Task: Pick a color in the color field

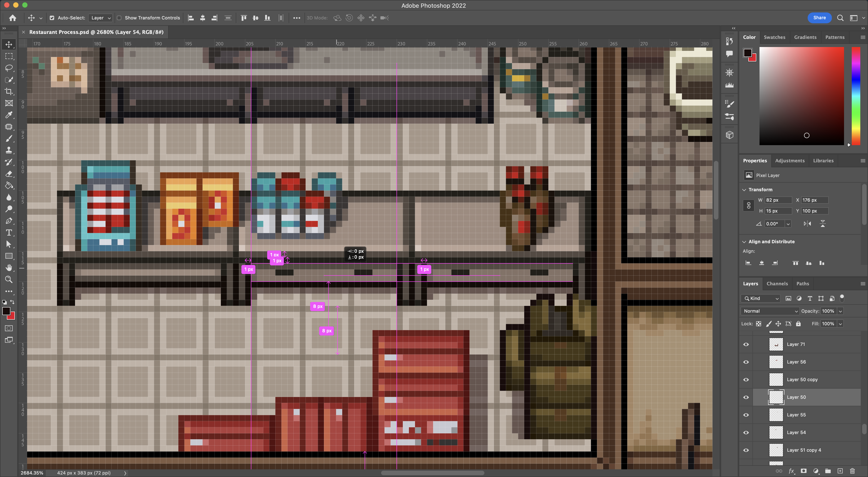Action: coord(802,96)
